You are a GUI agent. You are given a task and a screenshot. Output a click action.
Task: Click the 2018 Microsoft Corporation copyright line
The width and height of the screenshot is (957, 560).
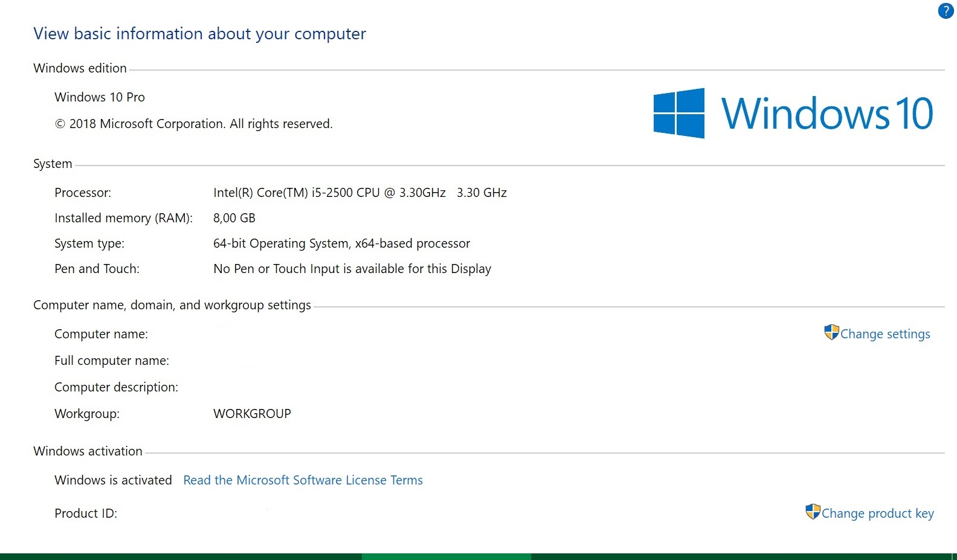[193, 124]
